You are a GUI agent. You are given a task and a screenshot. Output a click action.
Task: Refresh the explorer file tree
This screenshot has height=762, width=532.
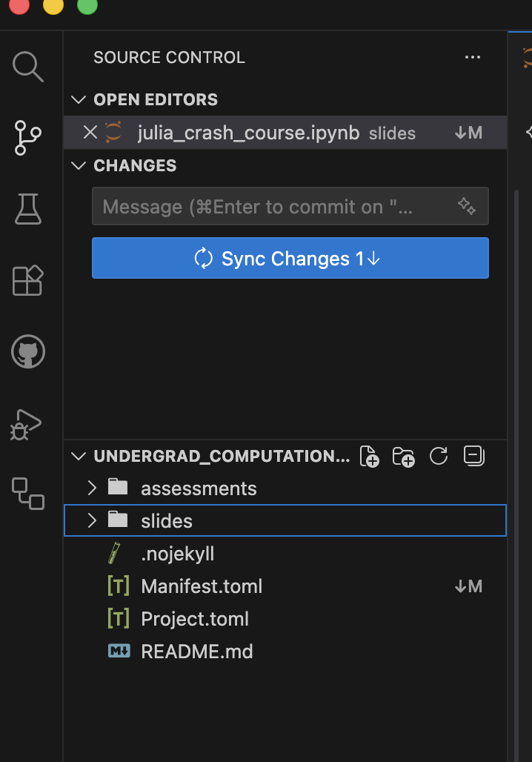[x=439, y=456]
